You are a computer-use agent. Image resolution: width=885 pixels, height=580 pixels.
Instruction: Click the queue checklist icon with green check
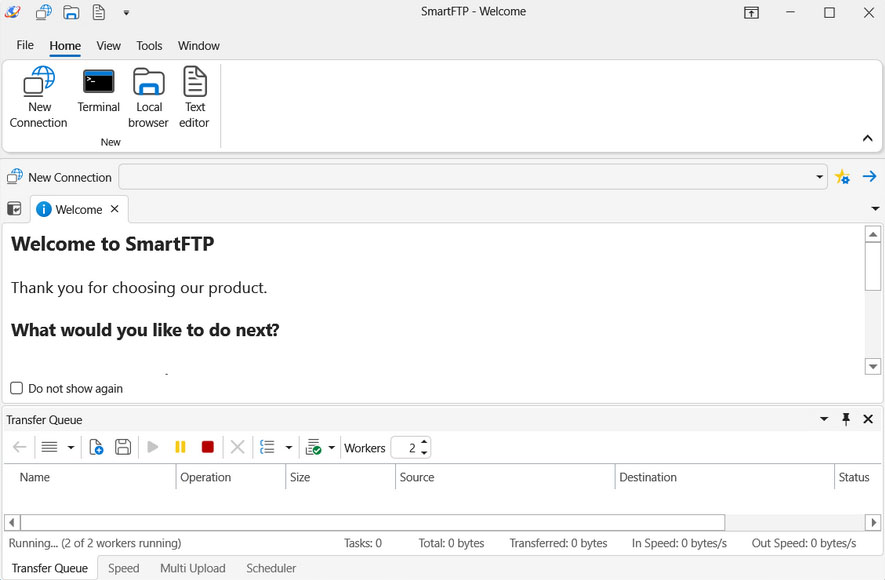tap(313, 447)
